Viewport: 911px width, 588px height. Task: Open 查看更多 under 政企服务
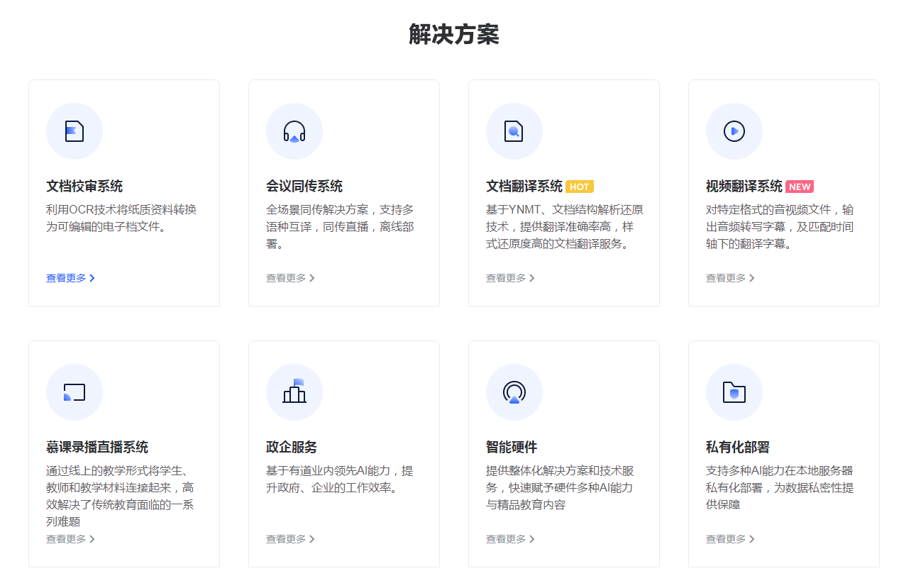click(x=291, y=539)
